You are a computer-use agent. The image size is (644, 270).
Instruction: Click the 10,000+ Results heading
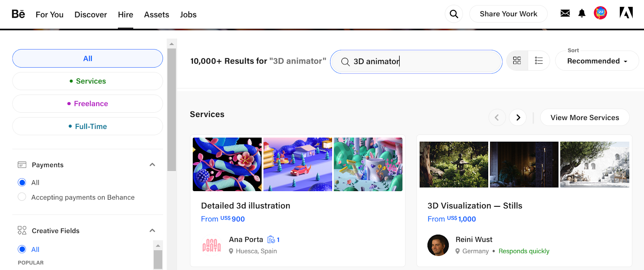click(258, 61)
